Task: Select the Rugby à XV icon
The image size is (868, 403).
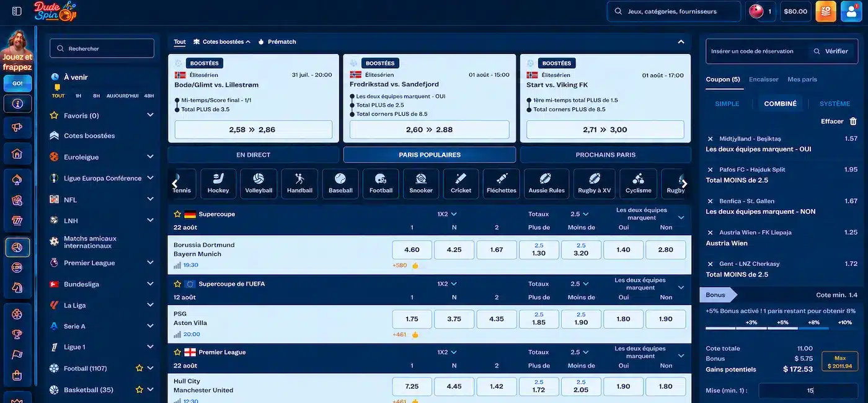Action: click(x=595, y=184)
